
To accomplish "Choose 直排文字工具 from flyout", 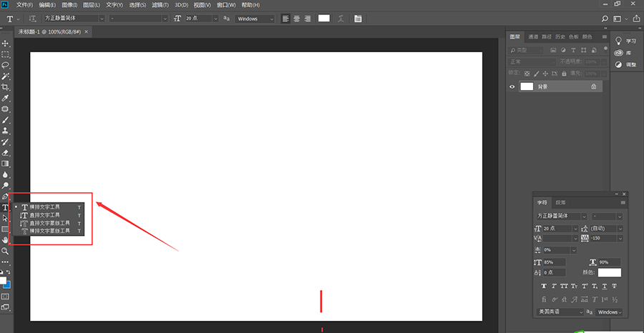I will [49, 215].
